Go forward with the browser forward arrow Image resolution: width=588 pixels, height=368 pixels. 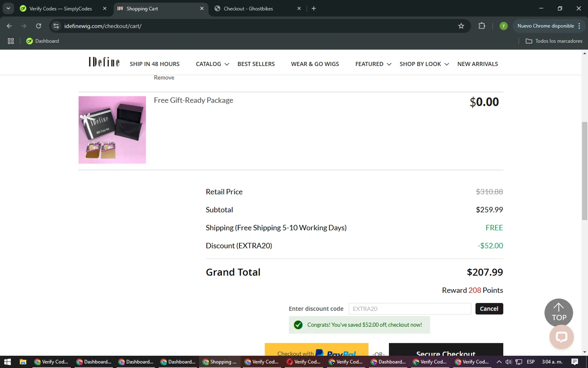click(x=24, y=26)
